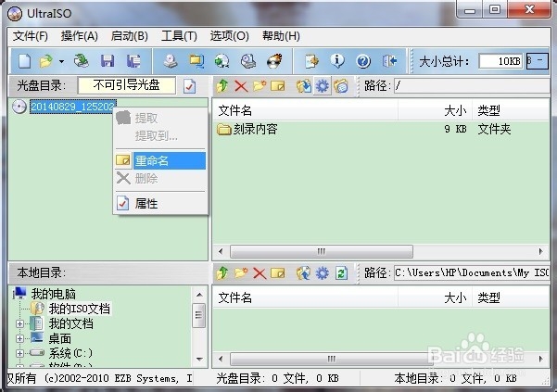Click local tree scrollbar up arrow

[x=199, y=295]
